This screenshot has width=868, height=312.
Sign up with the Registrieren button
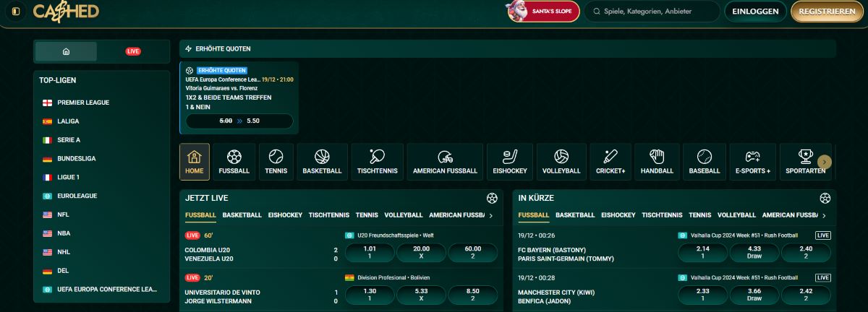point(827,12)
